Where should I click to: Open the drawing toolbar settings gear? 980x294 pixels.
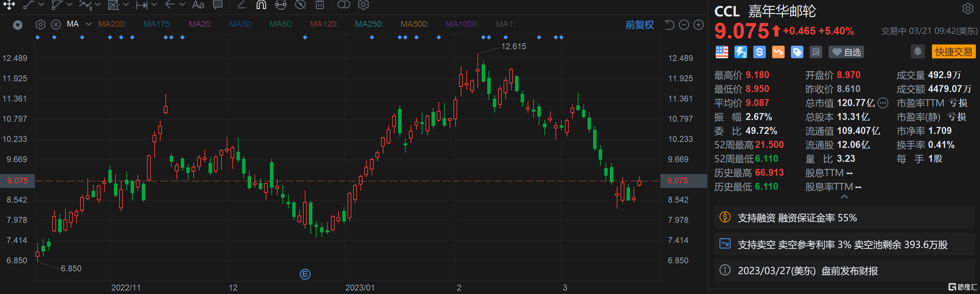(x=364, y=5)
